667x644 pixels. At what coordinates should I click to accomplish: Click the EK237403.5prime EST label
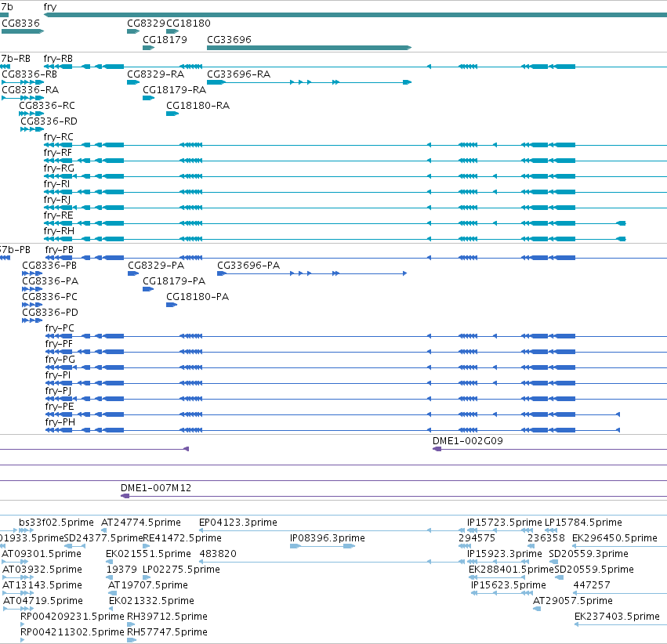coord(618,617)
